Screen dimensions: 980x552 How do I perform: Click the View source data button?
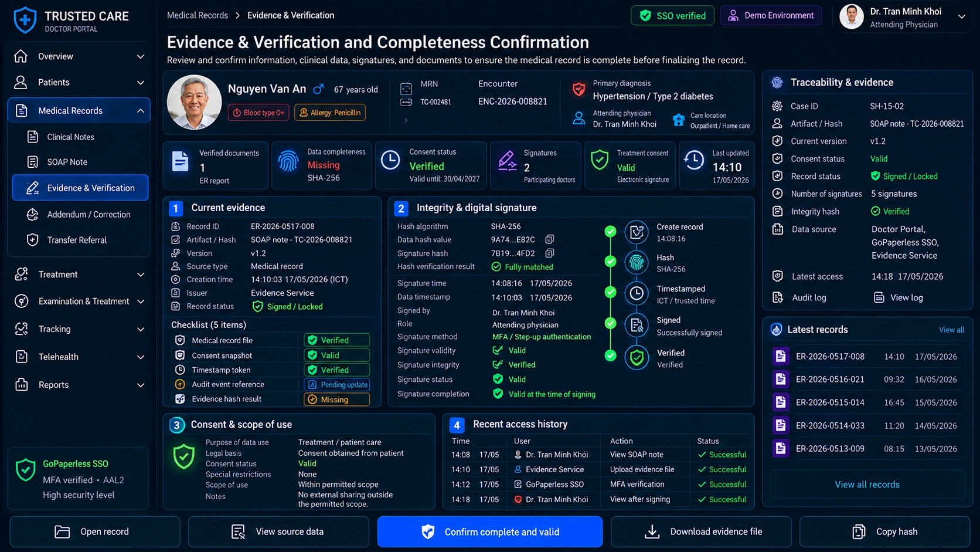pos(278,531)
